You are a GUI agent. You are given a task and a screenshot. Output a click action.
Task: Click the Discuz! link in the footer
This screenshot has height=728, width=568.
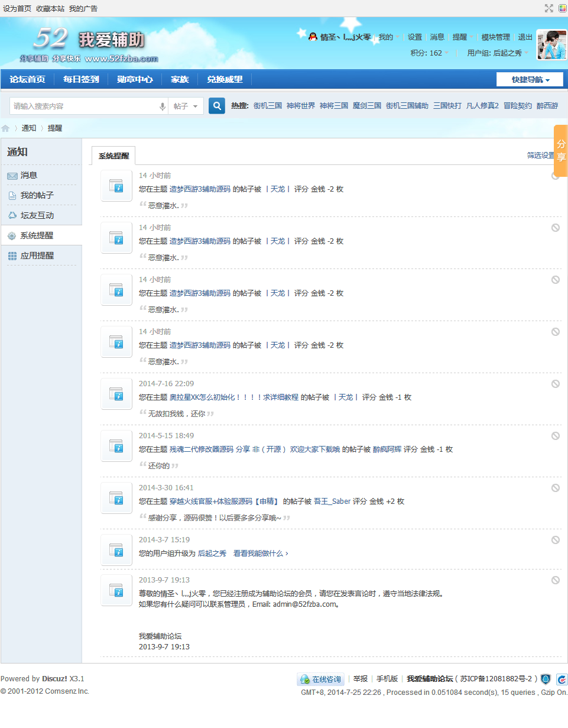coord(54,679)
